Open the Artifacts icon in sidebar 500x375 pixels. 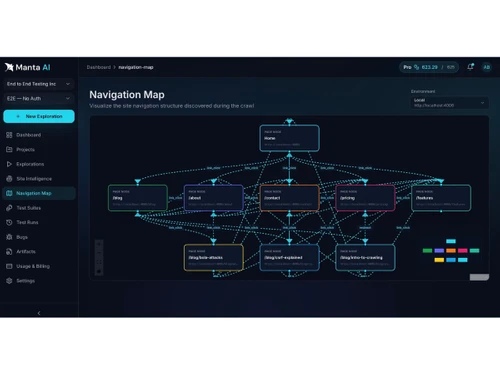click(9, 252)
